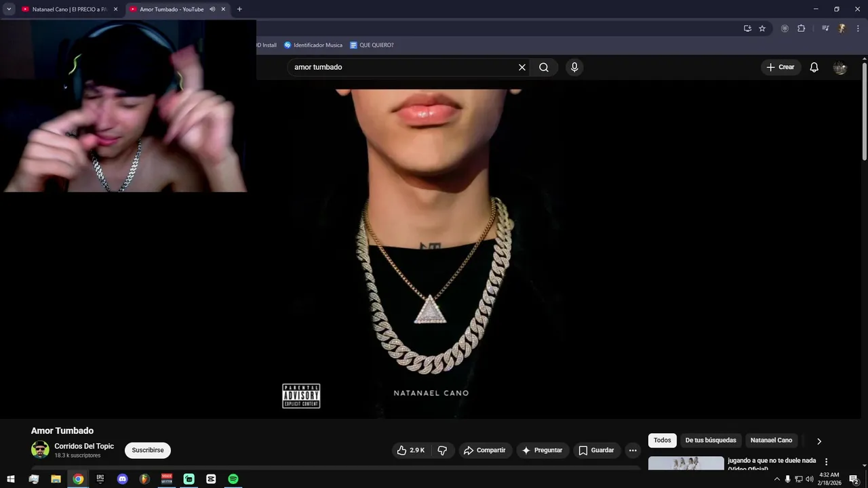Image resolution: width=868 pixels, height=488 pixels.
Task: Click the YouTube search magnifier button
Action: click(x=544, y=67)
